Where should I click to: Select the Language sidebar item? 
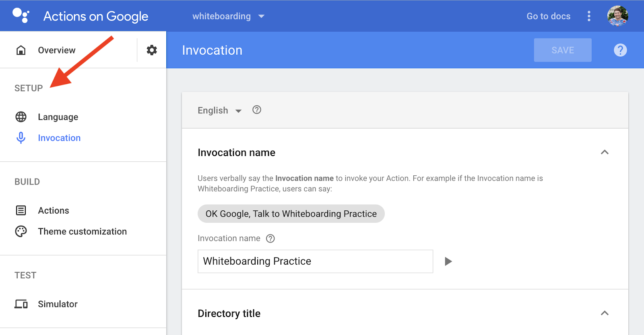[x=58, y=117]
